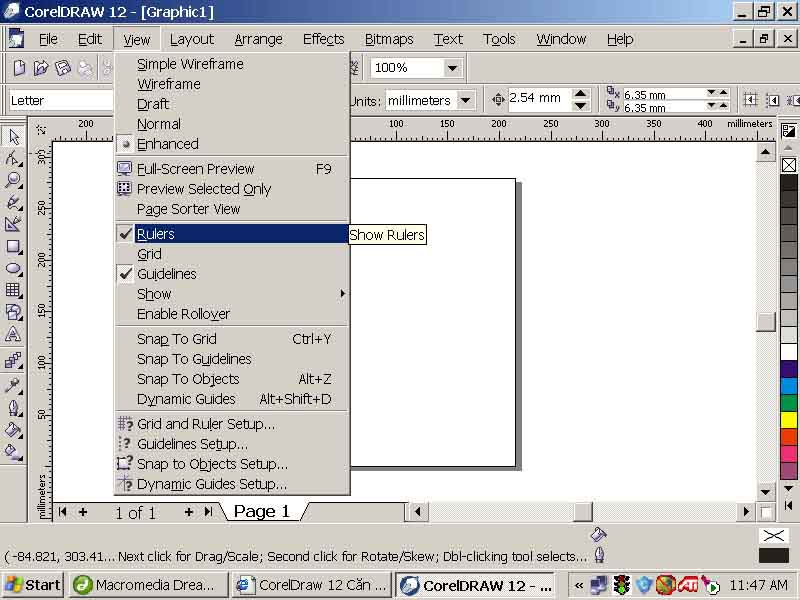This screenshot has height=600, width=800.
Task: Open the Fill bucket tool
Action: [13, 430]
